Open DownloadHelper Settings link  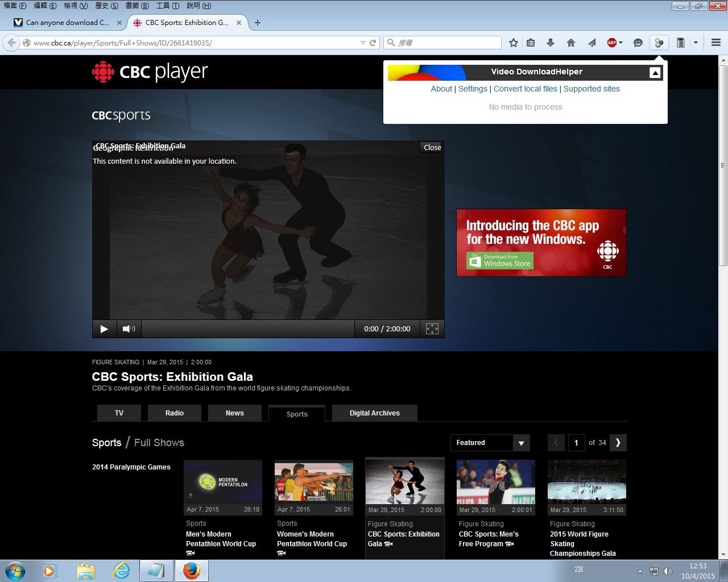tap(473, 89)
